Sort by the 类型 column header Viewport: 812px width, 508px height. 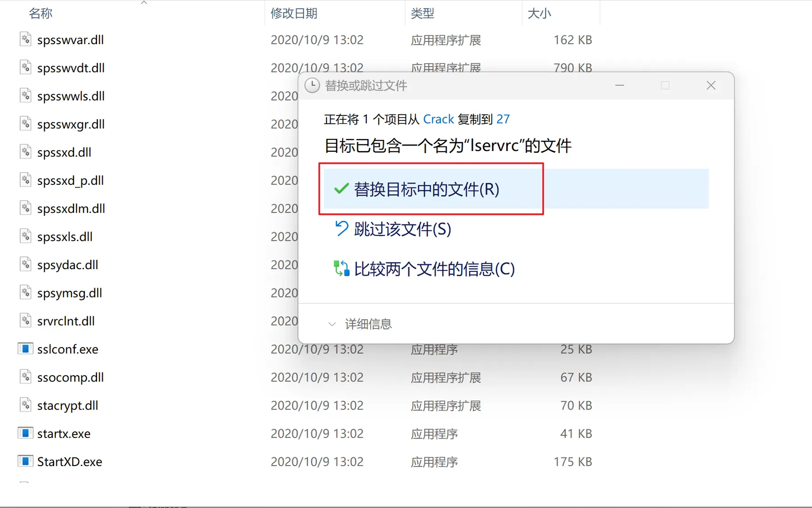[423, 13]
